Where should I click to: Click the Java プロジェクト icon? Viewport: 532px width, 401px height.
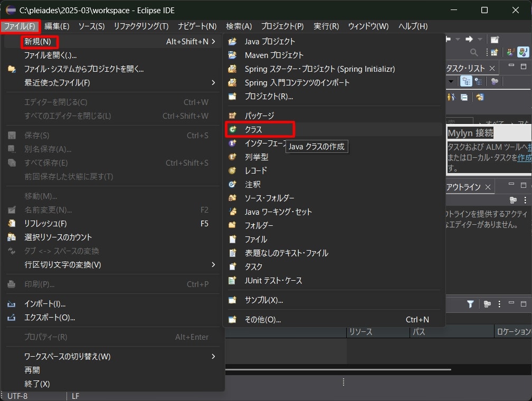pos(232,41)
